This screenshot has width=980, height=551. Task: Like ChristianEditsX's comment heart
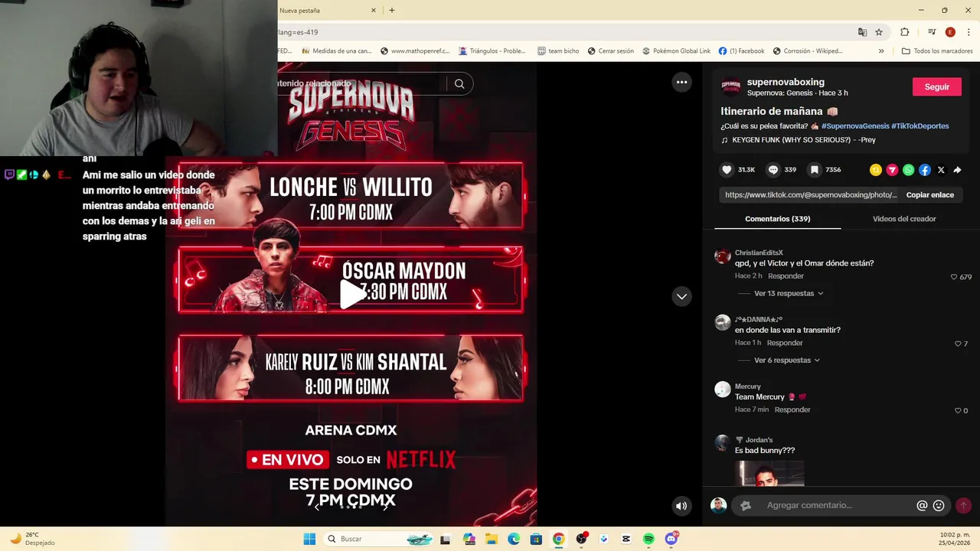(954, 277)
